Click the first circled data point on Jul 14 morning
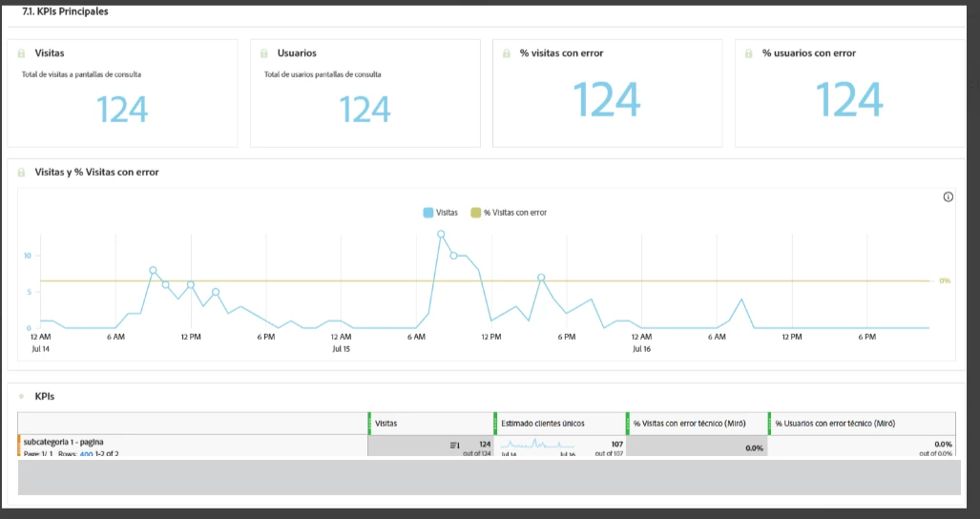This screenshot has width=980, height=519. 153,270
